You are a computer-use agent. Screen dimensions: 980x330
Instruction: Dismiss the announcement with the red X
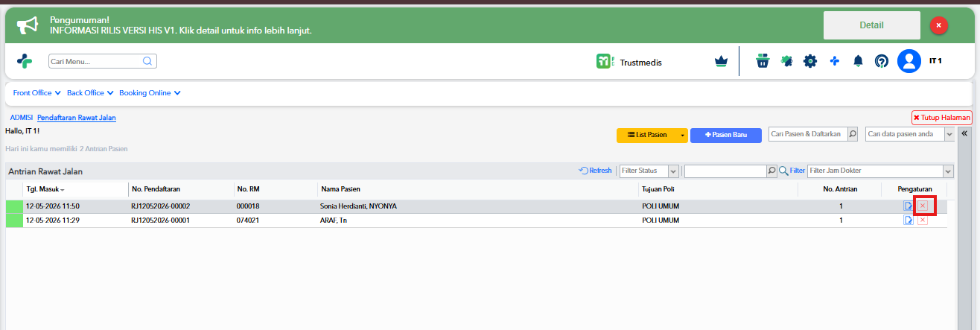click(x=938, y=25)
